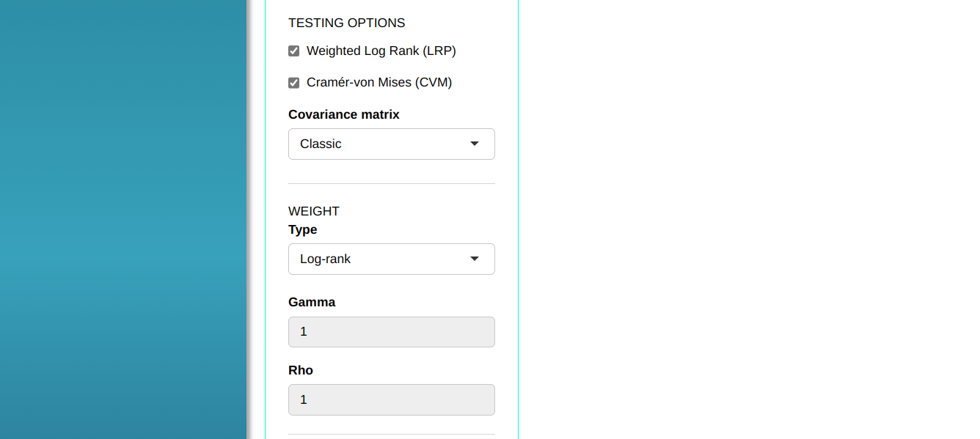Select the TESTING OPTIONS section heading

point(346,23)
